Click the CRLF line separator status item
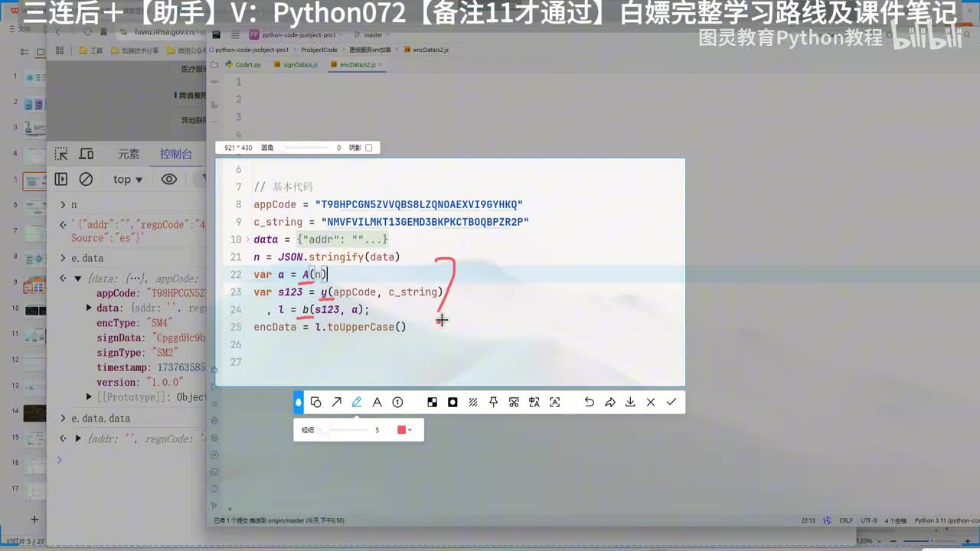This screenshot has width=980, height=551. point(846,520)
